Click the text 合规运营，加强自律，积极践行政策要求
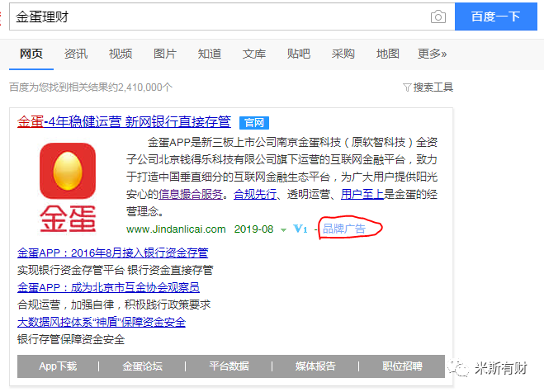The image size is (544, 392). pos(114,305)
